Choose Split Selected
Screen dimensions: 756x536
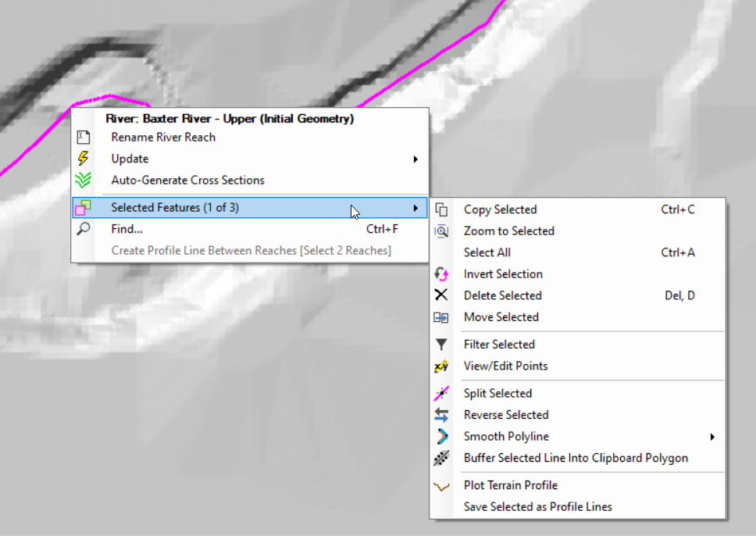[x=578, y=393]
